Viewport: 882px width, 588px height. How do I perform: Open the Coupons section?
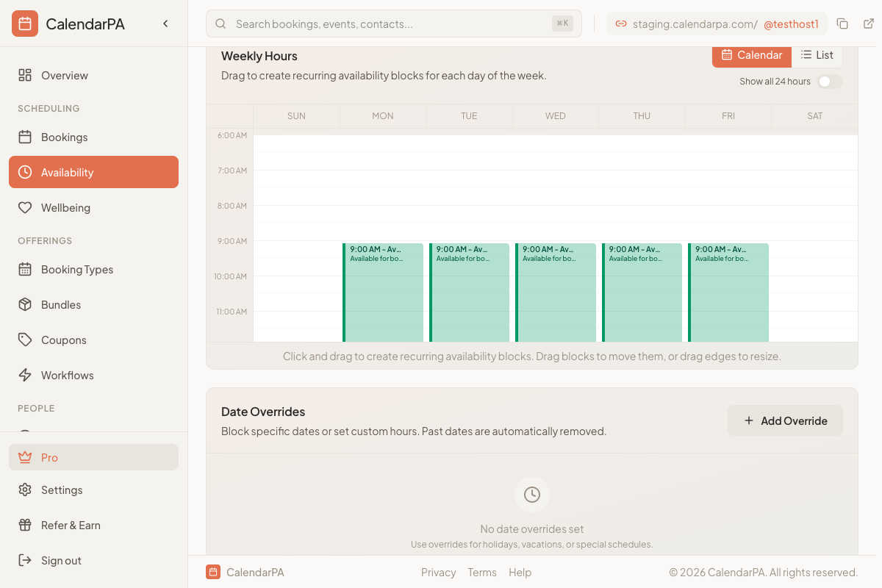[x=62, y=340]
